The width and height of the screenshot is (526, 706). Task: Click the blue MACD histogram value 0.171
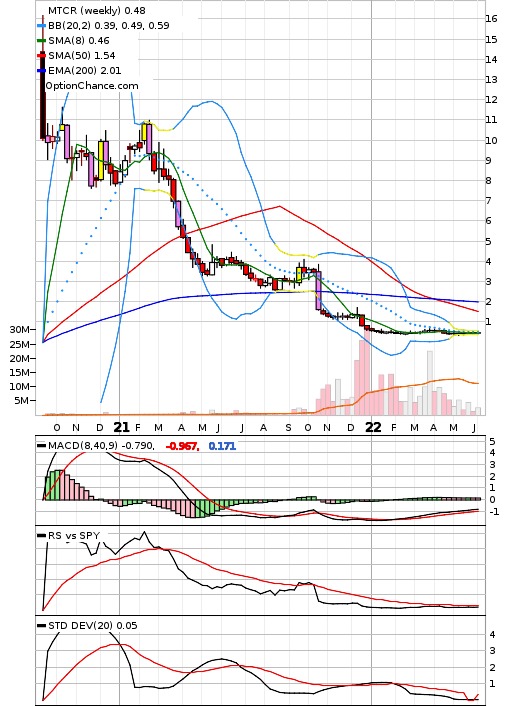tap(222, 446)
